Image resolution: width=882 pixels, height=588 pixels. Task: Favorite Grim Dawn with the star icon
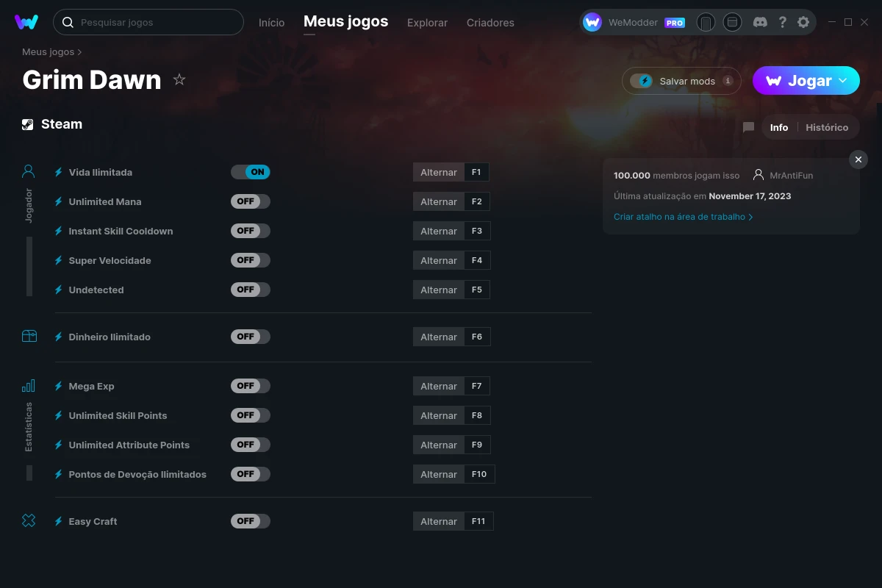pos(179,79)
